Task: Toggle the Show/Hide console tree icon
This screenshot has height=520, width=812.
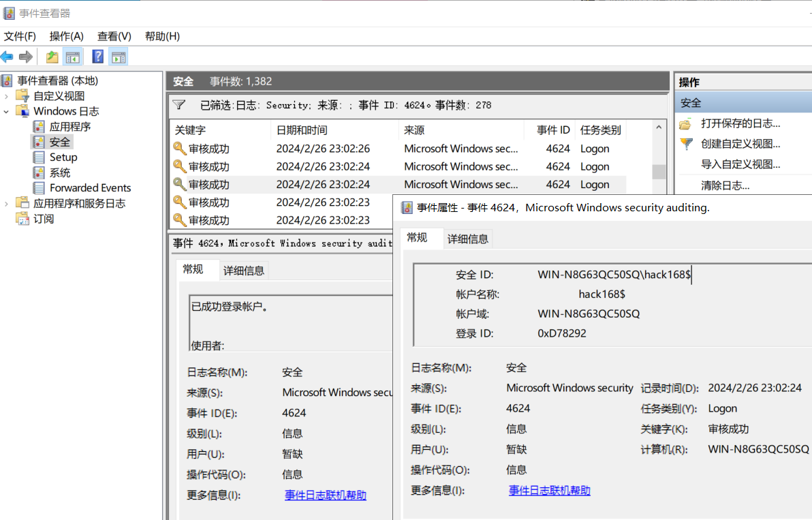Action: [73, 57]
